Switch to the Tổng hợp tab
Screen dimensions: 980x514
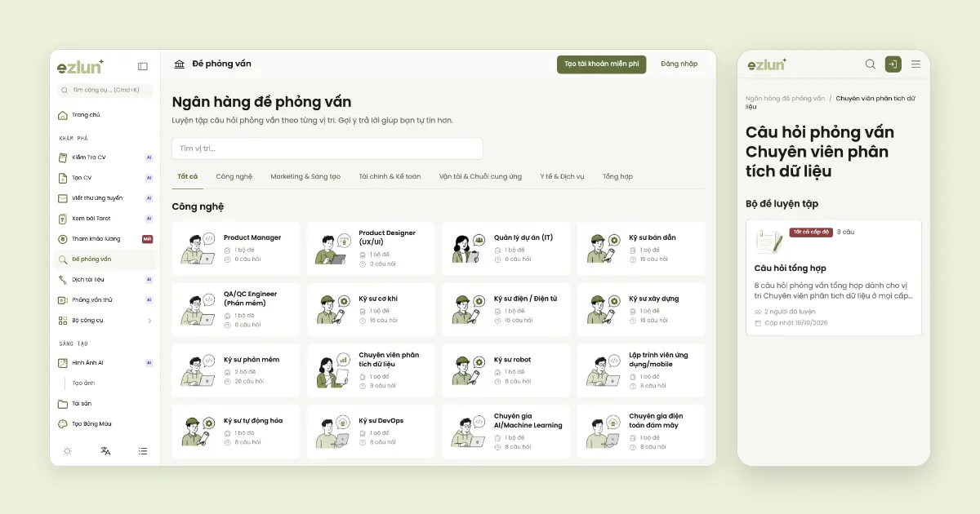coord(617,177)
